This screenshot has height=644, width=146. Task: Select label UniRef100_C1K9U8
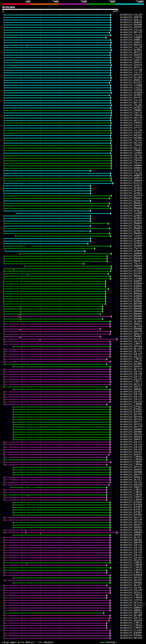pyautogui.click(x=131, y=214)
